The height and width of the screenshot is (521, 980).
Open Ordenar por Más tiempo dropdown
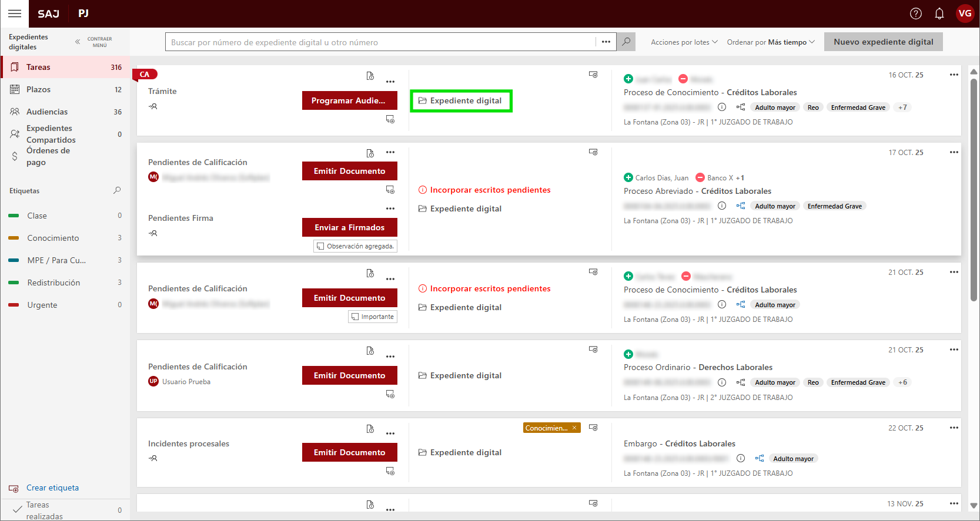point(770,42)
